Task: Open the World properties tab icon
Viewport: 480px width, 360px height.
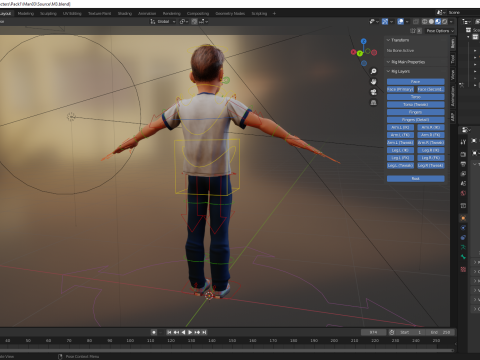Action: point(463,193)
